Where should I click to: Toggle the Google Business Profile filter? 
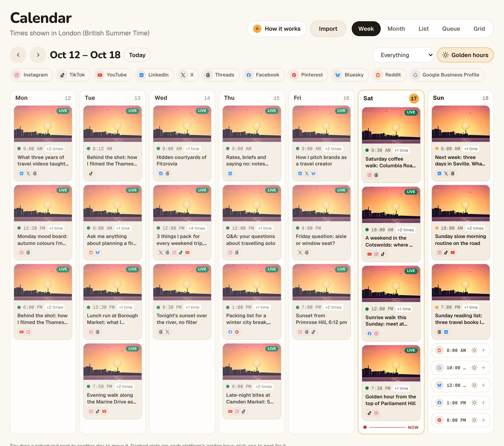(x=446, y=75)
